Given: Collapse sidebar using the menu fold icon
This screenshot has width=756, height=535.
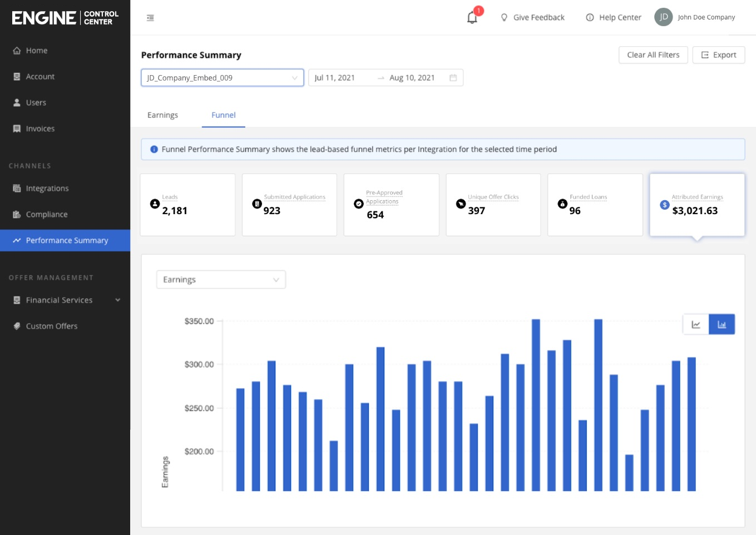Looking at the screenshot, I should point(150,18).
